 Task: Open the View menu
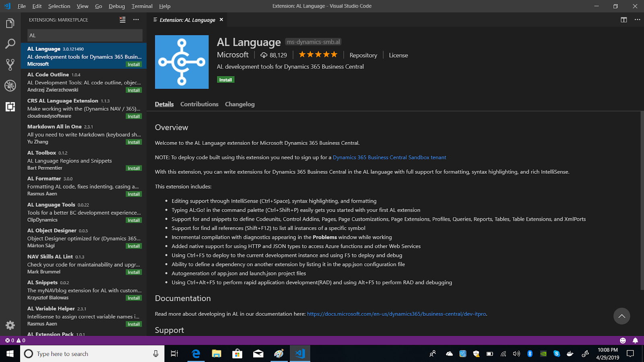[x=83, y=6]
